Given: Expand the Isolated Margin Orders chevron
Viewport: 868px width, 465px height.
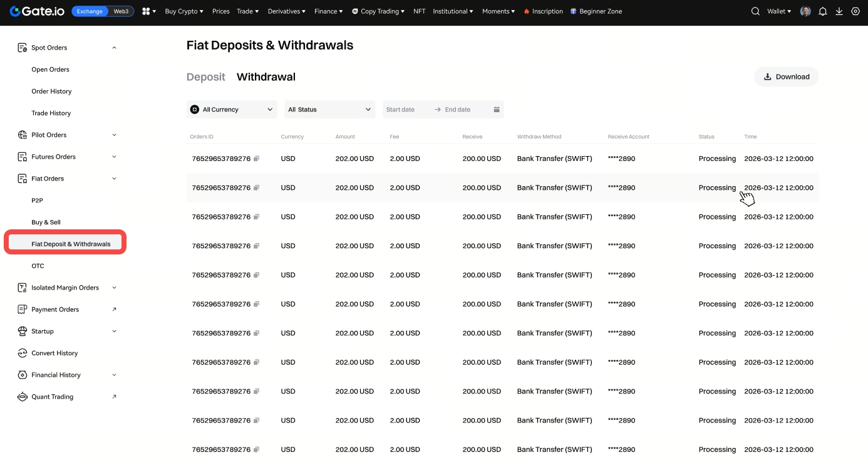Looking at the screenshot, I should (114, 288).
